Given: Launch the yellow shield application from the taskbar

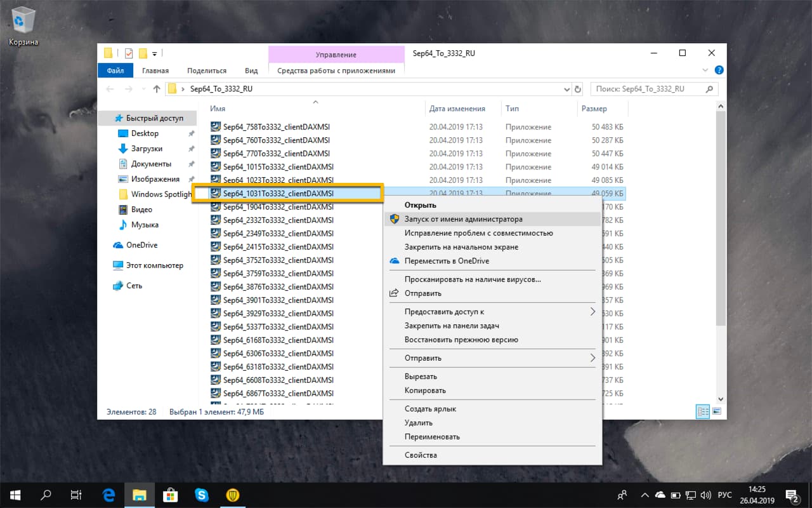Looking at the screenshot, I should click(233, 495).
